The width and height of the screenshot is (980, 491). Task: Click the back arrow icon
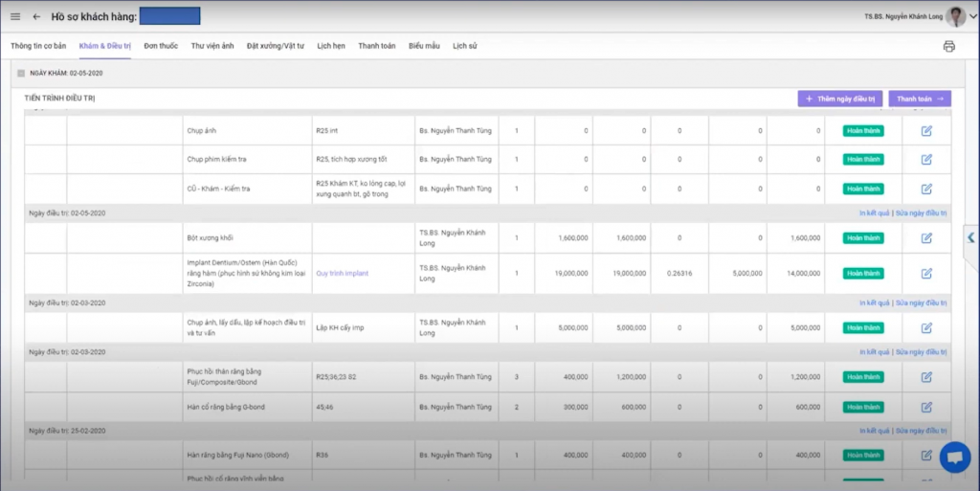tap(36, 16)
